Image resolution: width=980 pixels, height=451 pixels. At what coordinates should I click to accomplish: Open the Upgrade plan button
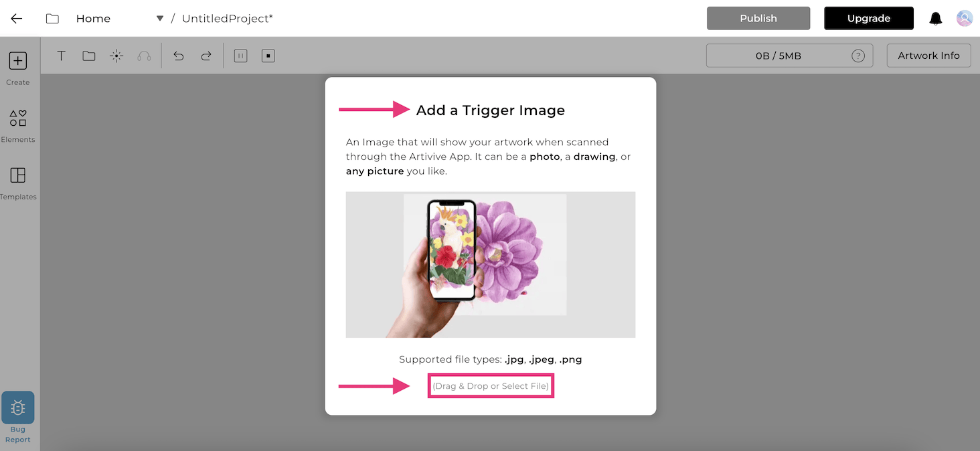869,18
